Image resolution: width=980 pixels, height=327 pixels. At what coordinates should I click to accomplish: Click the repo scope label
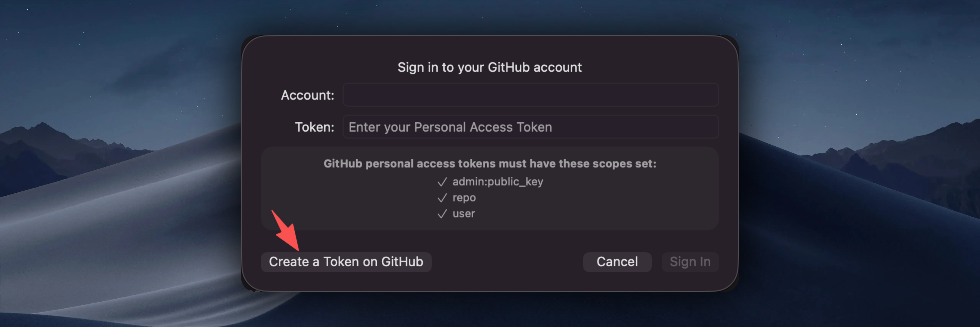(464, 198)
